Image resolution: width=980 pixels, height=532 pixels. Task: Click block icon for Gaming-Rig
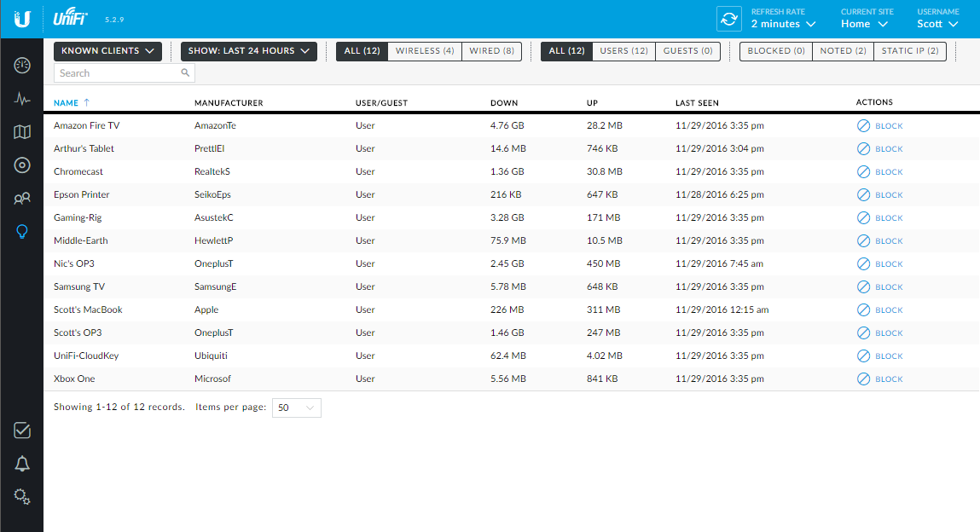coord(863,218)
